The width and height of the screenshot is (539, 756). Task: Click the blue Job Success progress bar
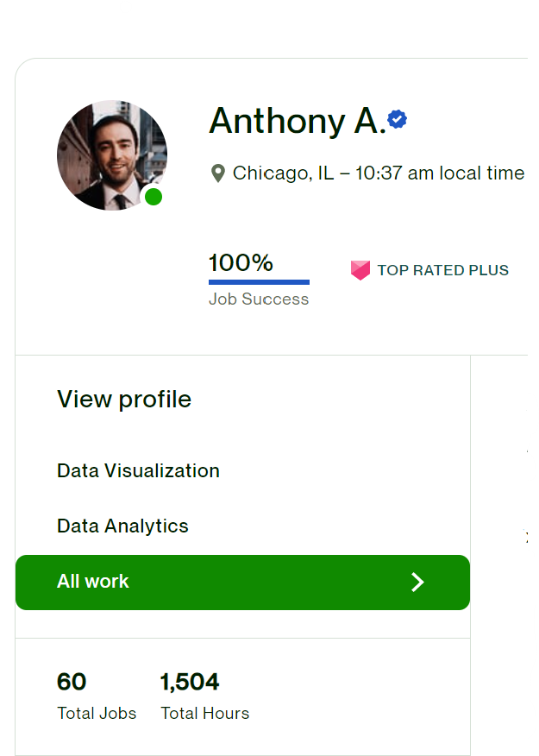click(x=259, y=282)
